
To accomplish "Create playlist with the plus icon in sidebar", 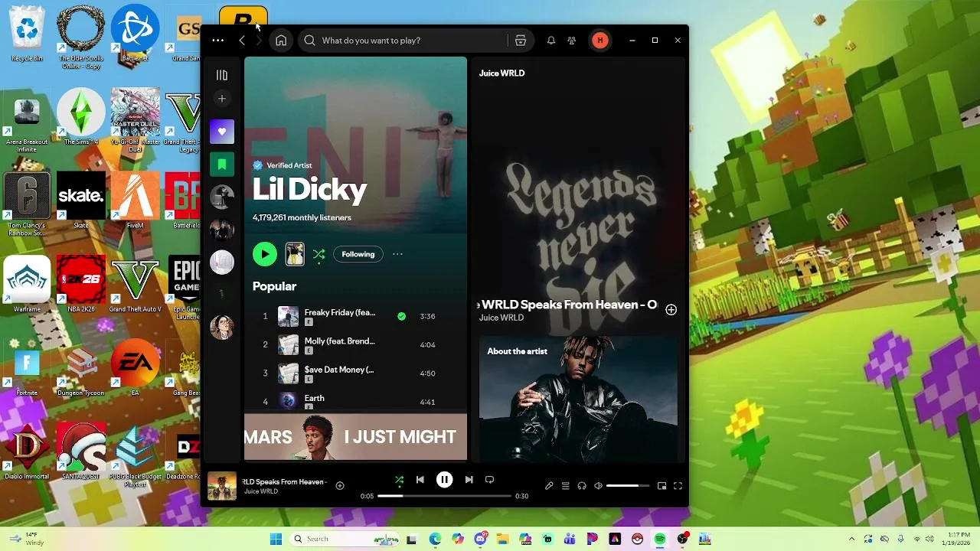I will tap(222, 98).
